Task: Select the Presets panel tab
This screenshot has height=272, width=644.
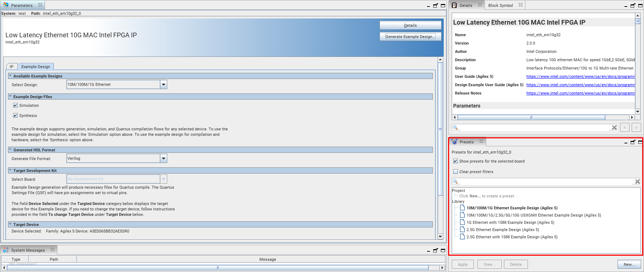Action: [x=467, y=142]
